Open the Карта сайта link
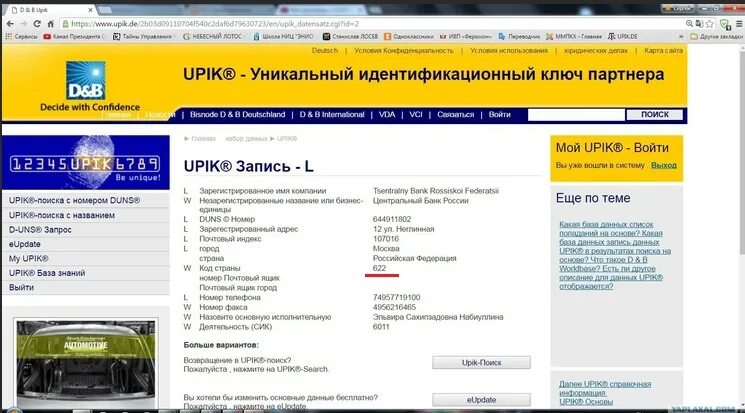This screenshot has height=413, width=745. coord(663,50)
